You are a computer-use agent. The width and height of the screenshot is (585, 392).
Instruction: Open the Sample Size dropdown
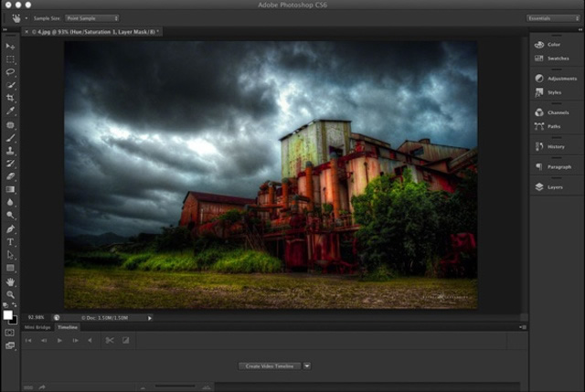(x=90, y=17)
